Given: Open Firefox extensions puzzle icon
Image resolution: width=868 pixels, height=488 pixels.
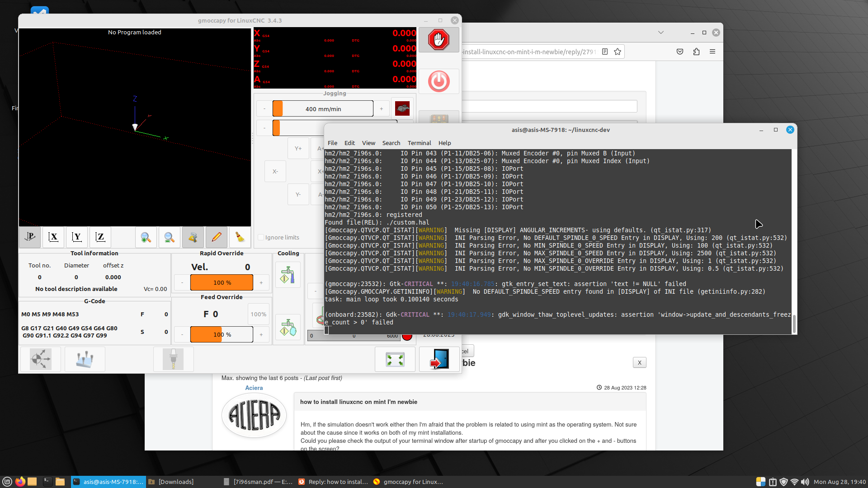Looking at the screenshot, I should [696, 52].
